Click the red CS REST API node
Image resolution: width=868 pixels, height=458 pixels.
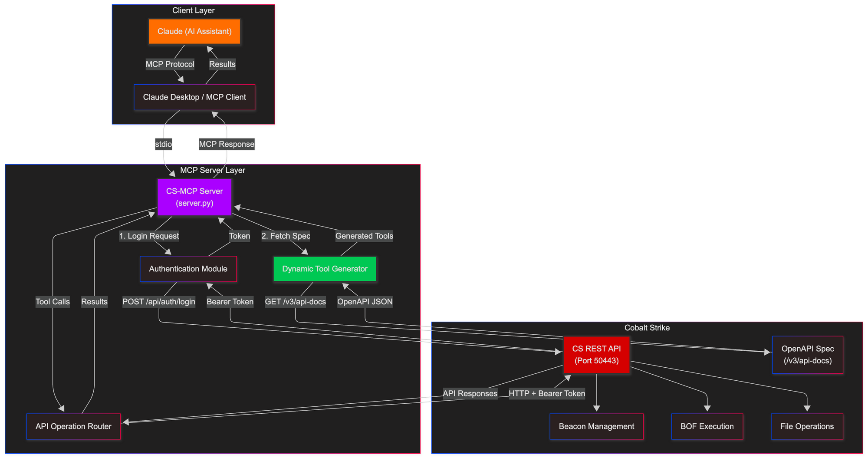coord(596,355)
